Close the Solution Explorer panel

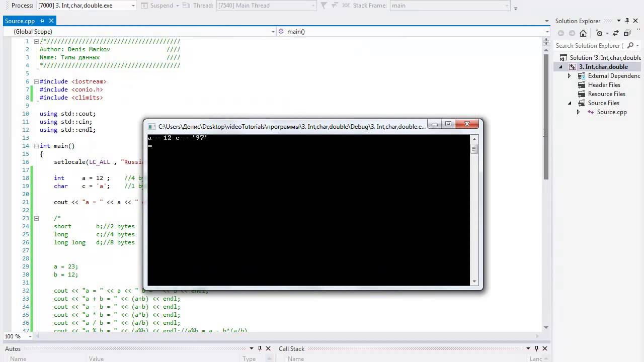(x=636, y=21)
